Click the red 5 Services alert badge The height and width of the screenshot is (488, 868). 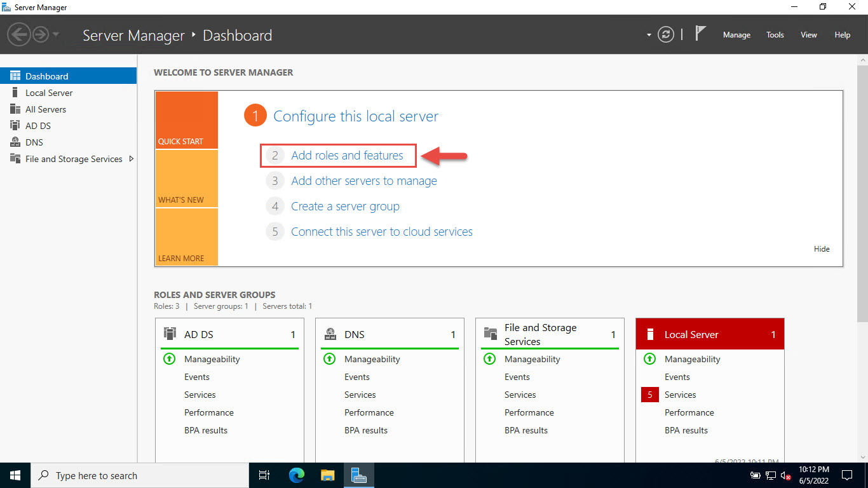click(650, 395)
